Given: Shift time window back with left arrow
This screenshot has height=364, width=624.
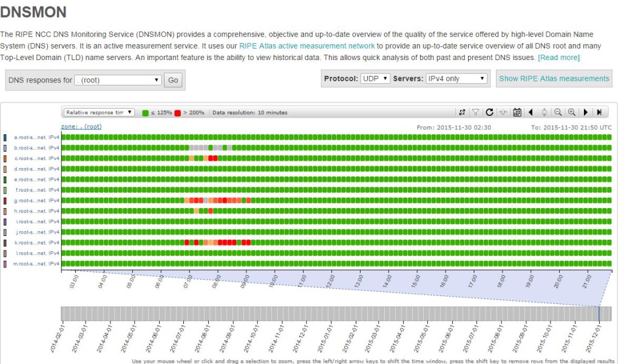Looking at the screenshot, I should [x=531, y=112].
